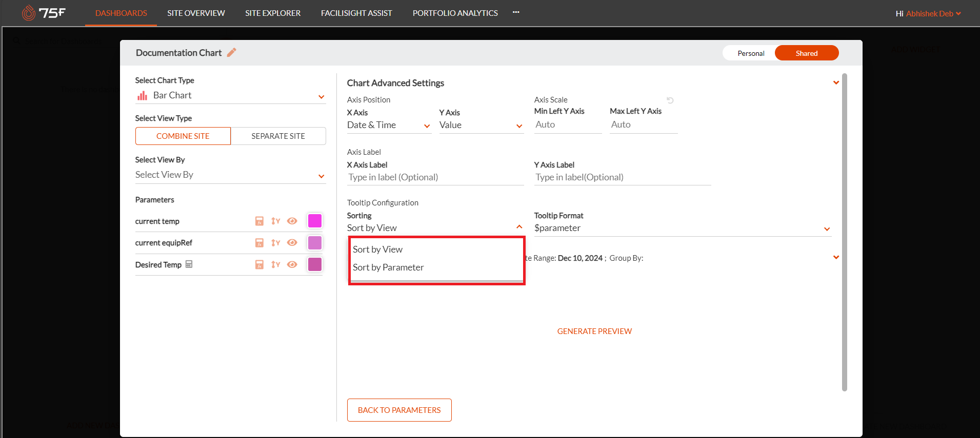Click the GENERATE PREVIEW link

click(x=594, y=331)
